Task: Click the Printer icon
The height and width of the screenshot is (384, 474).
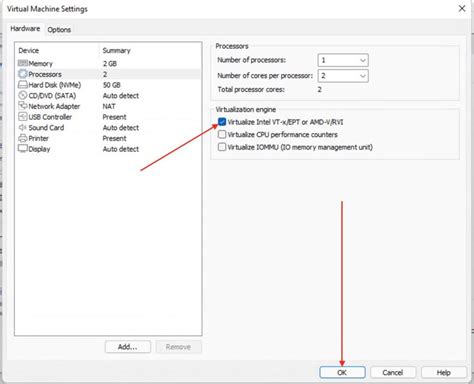Action: pyautogui.click(x=23, y=138)
